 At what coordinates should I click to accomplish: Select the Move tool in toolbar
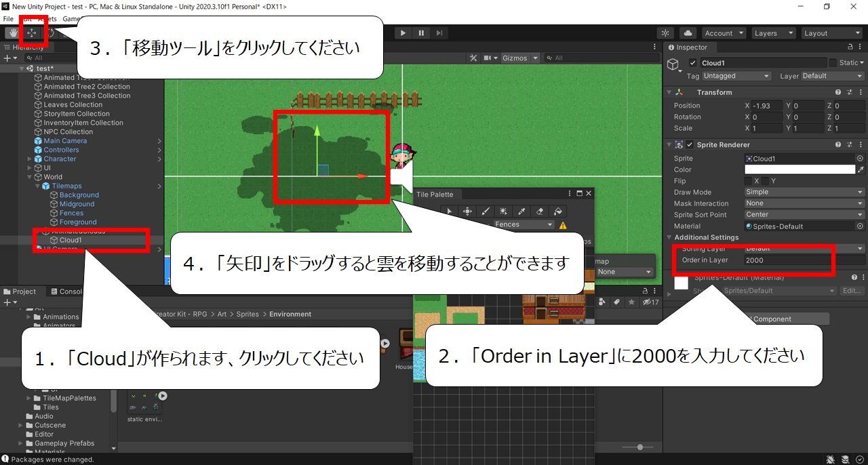[x=32, y=33]
